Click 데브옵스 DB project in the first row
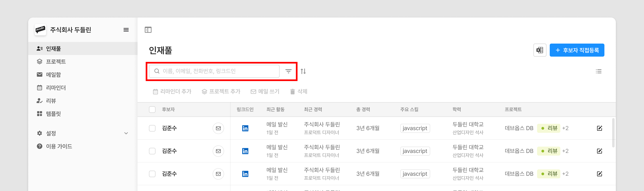Image resolution: width=644 pixels, height=191 pixels. coord(519,128)
